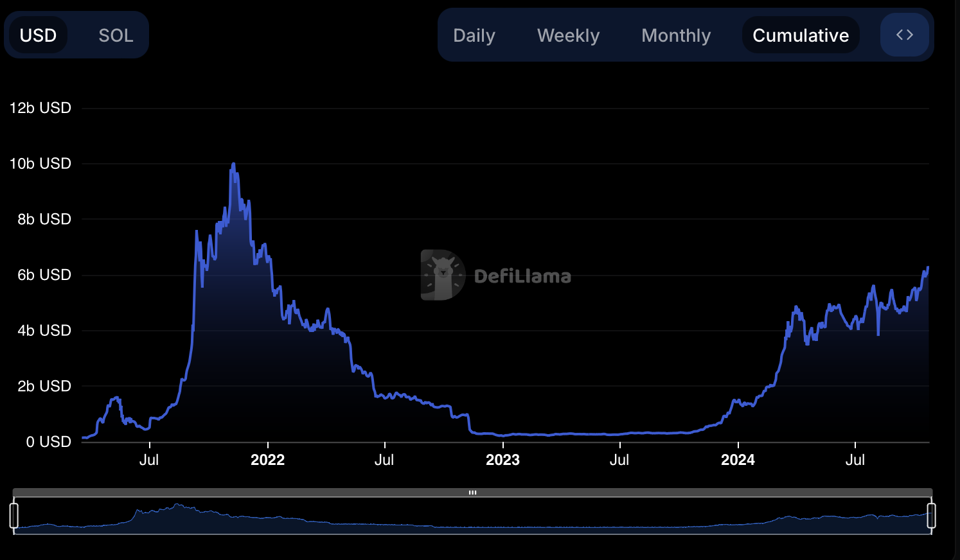The image size is (960, 560).
Task: Click the 2b USD y-axis label
Action: pyautogui.click(x=44, y=386)
